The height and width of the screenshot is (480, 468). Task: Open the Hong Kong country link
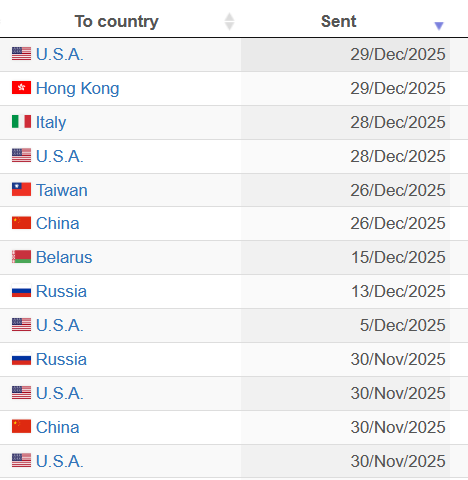click(77, 89)
